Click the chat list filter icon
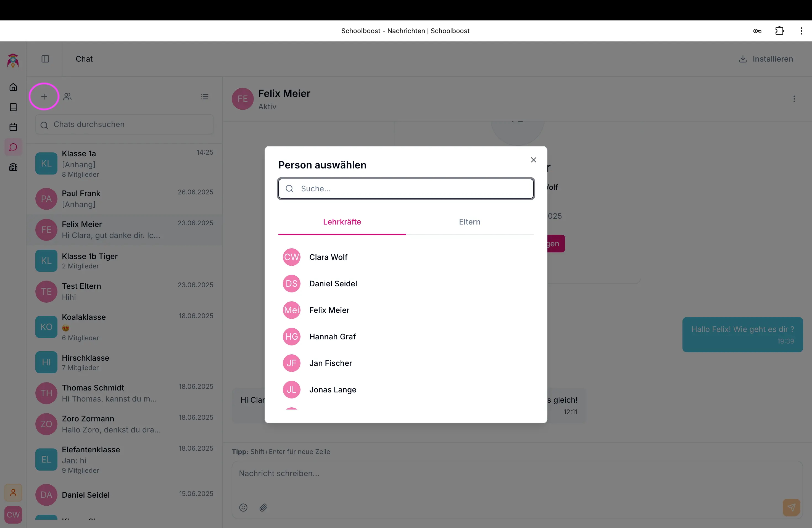This screenshot has width=812, height=528. pyautogui.click(x=205, y=97)
